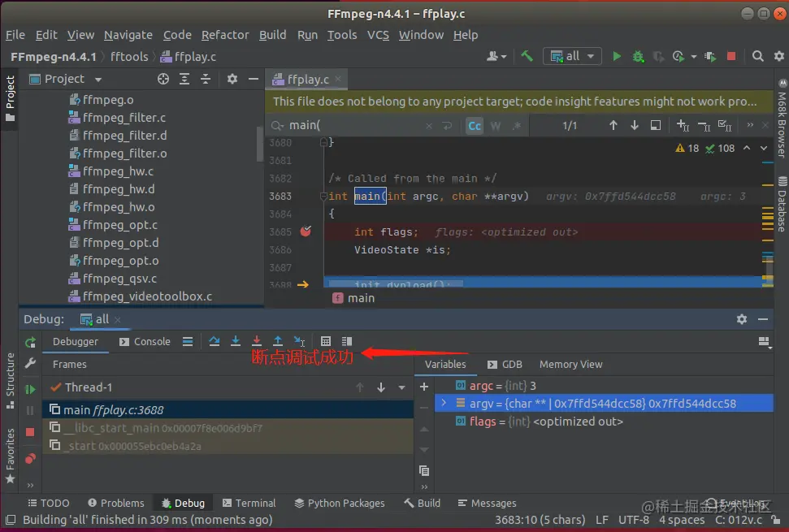This screenshot has width=789, height=532.
Task: Open the VCS menu
Action: [x=378, y=35]
